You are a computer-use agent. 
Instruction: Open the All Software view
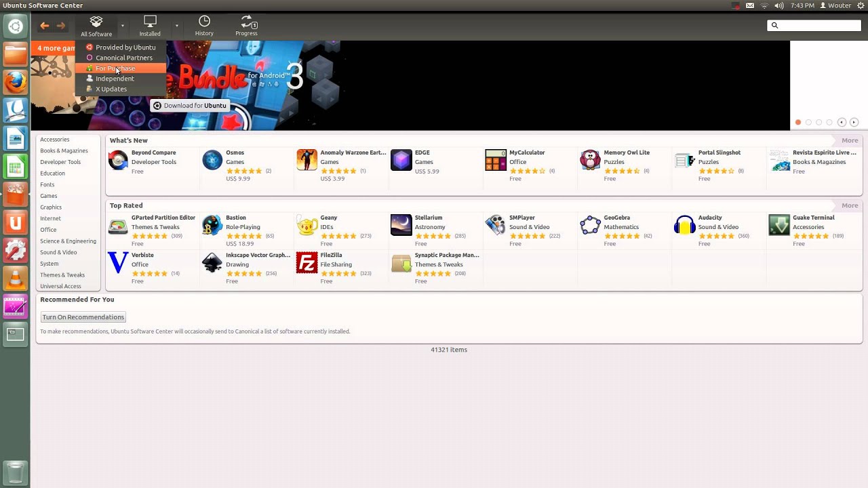point(96,26)
